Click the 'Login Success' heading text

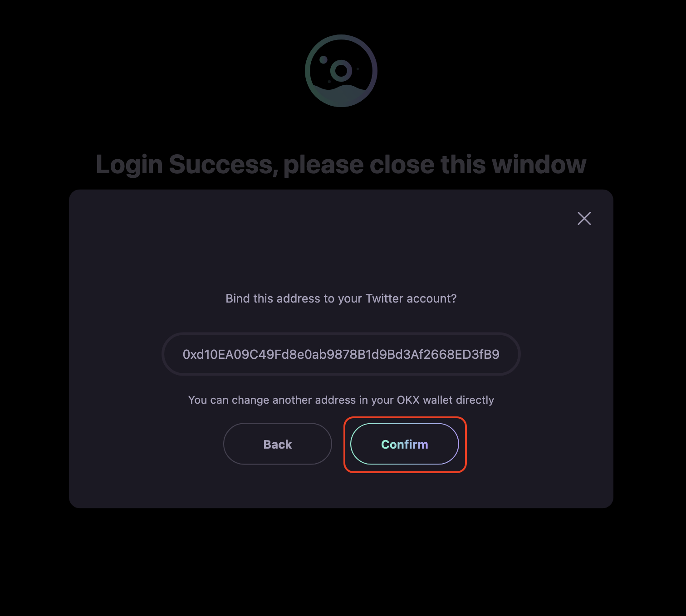(341, 164)
